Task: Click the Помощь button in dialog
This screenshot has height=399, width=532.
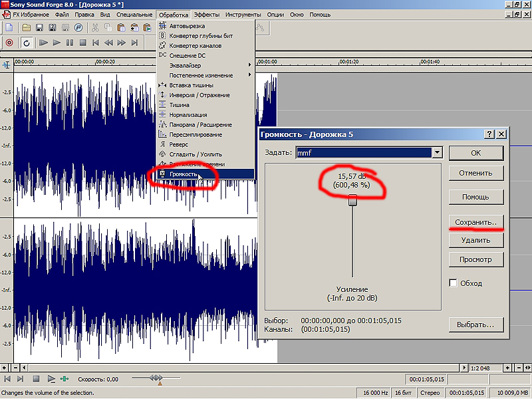Action: pos(476,197)
